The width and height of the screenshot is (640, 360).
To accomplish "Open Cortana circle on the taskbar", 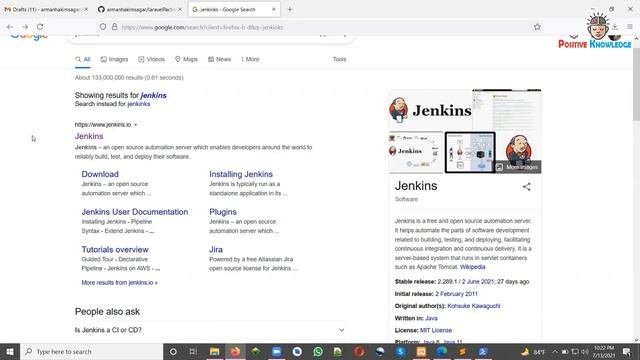I will [173, 351].
